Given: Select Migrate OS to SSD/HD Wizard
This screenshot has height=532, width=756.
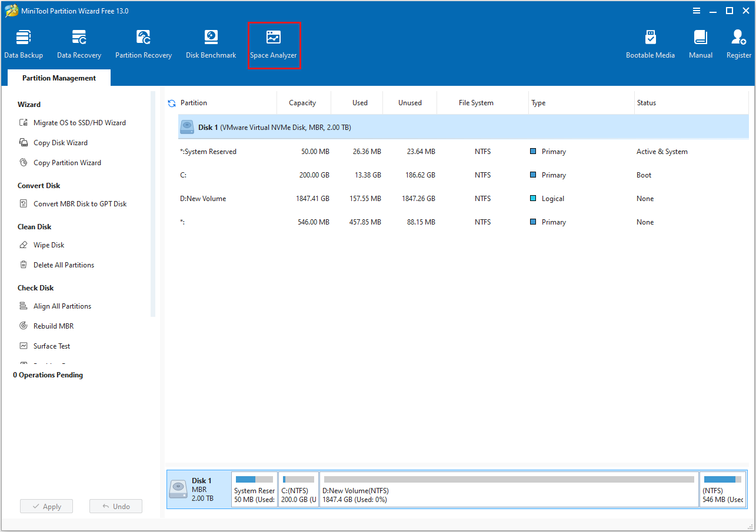Looking at the screenshot, I should pyautogui.click(x=79, y=123).
